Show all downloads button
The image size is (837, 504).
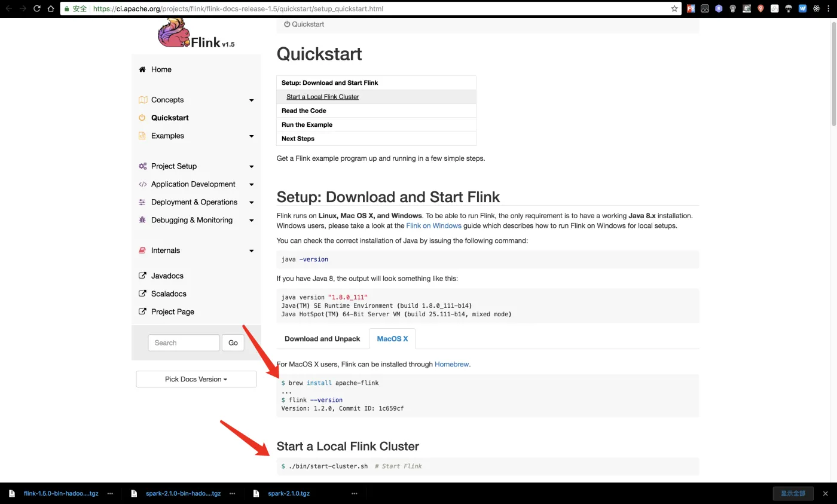click(793, 493)
